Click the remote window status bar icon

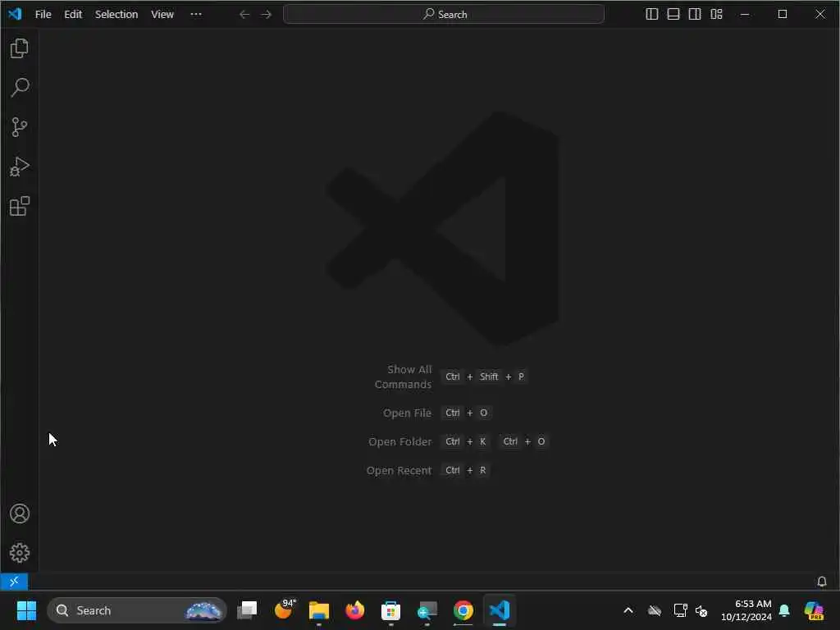14,582
